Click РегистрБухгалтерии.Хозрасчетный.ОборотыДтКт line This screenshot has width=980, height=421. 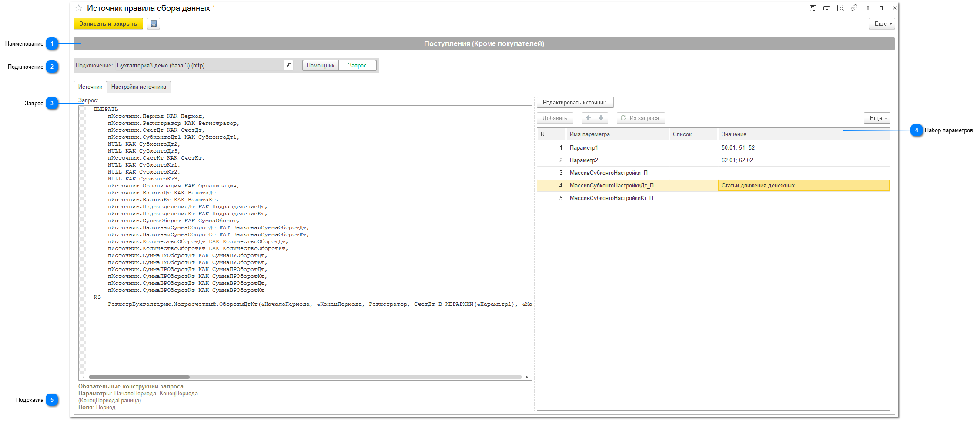tap(320, 304)
